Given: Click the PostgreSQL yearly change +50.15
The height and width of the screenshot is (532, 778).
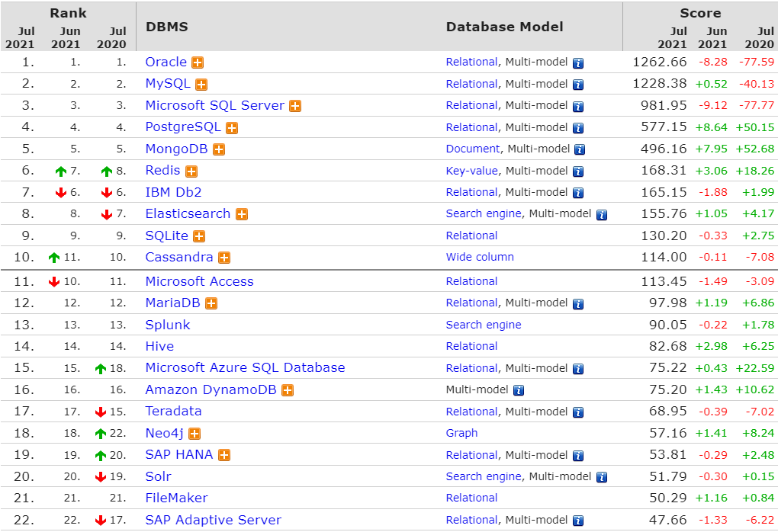Looking at the screenshot, I should pos(754,127).
